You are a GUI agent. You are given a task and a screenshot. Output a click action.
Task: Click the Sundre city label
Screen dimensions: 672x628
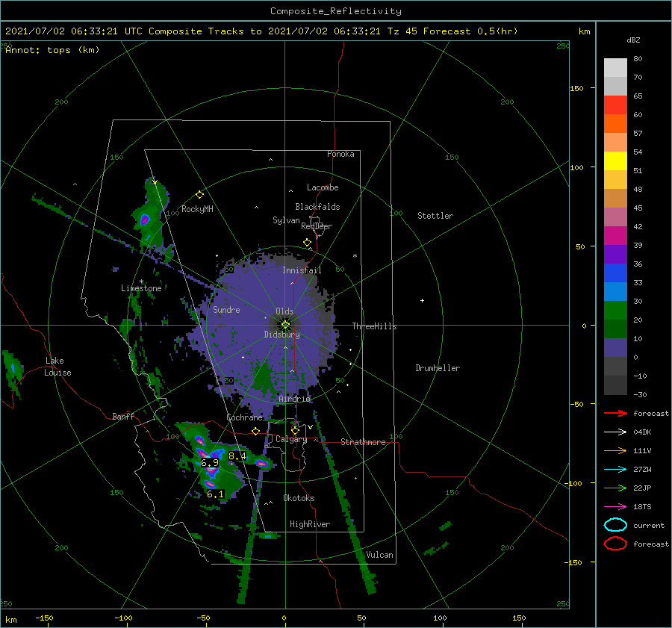[x=226, y=310]
